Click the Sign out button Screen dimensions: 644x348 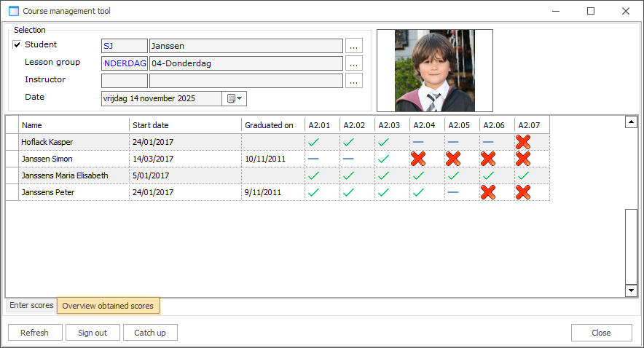pos(93,333)
